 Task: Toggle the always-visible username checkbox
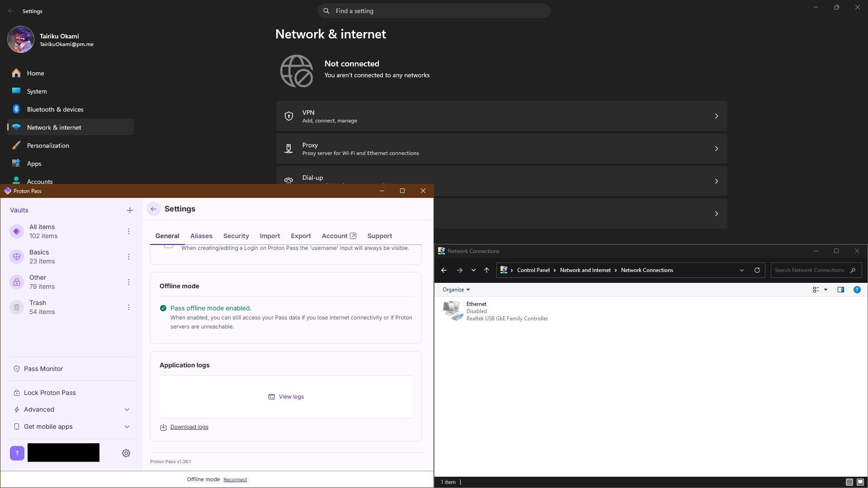169,245
